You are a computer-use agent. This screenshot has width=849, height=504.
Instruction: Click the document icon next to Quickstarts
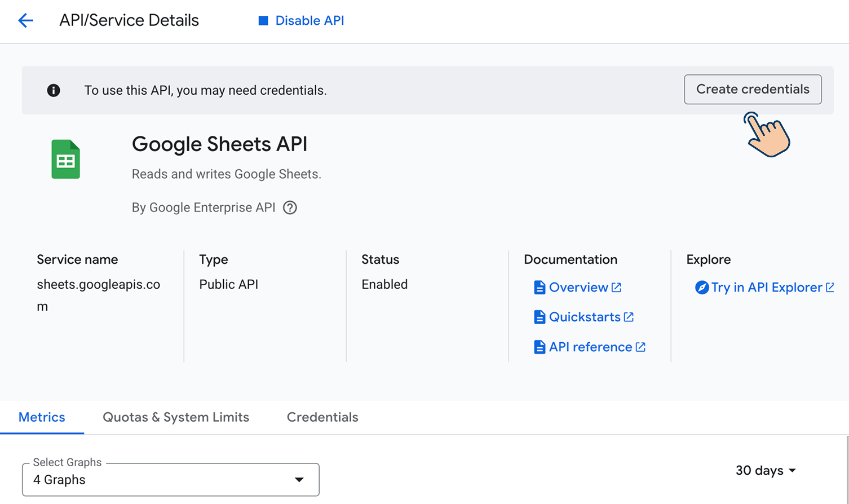point(540,317)
